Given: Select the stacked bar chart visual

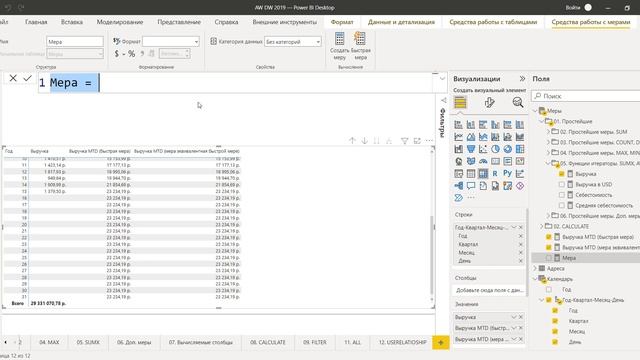Looking at the screenshot, I should (458, 124).
